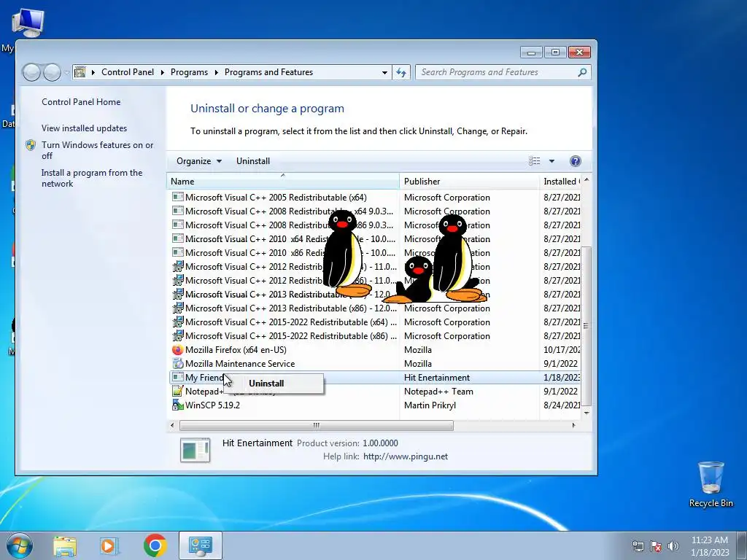Click the Control Panel taskbar icon
Screen dimensions: 747x560
[x=201, y=545]
